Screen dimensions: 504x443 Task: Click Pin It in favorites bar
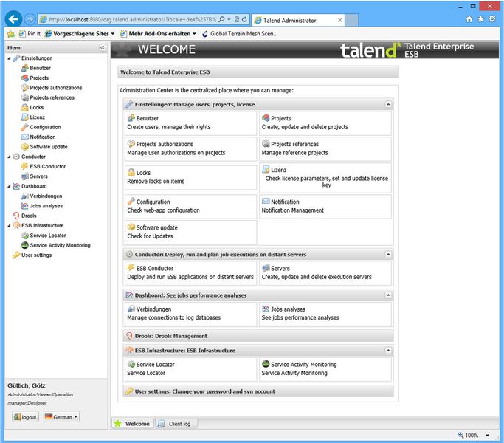click(30, 33)
